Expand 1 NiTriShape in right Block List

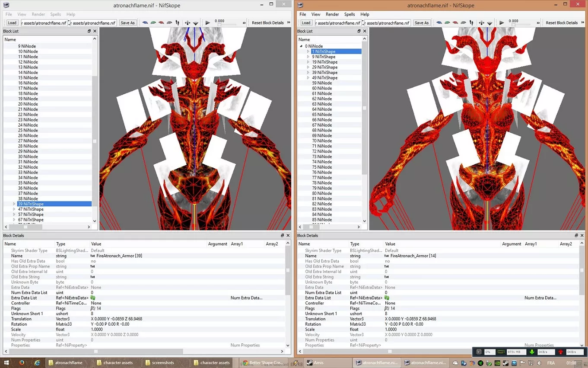[x=308, y=51]
